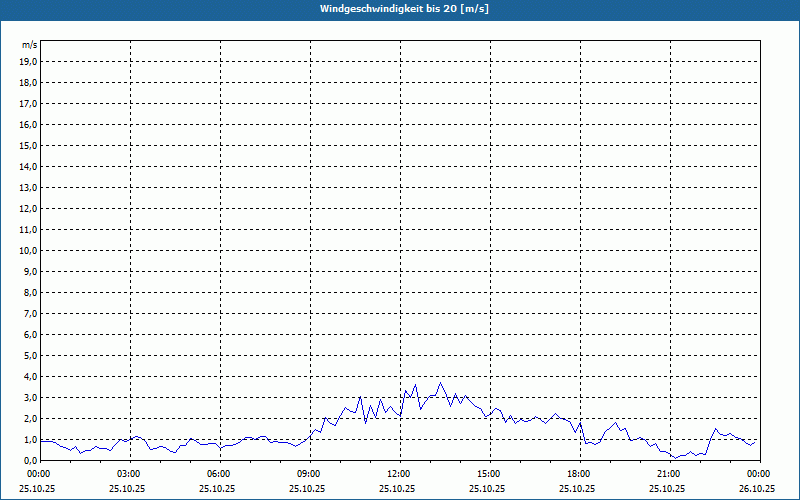Select the 12:00 time axis label
The image size is (800, 500).
399,474
